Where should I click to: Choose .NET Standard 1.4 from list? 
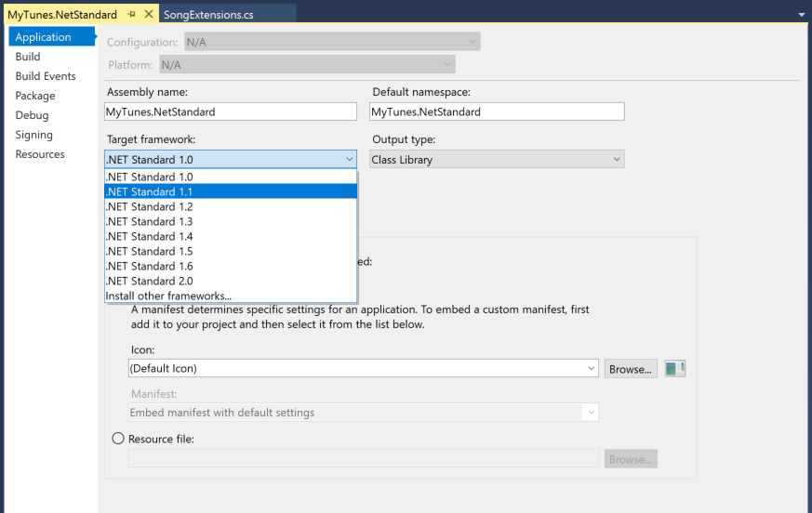click(x=231, y=237)
